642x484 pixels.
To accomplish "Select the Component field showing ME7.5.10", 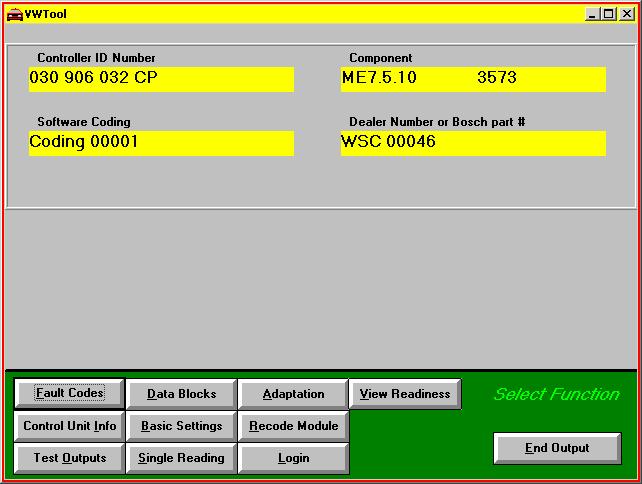I will click(473, 78).
